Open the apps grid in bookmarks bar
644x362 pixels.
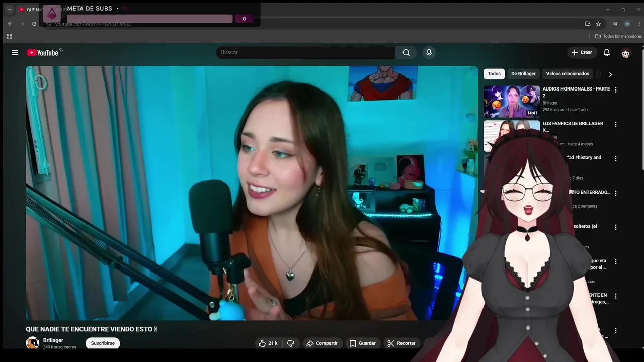(x=9, y=36)
